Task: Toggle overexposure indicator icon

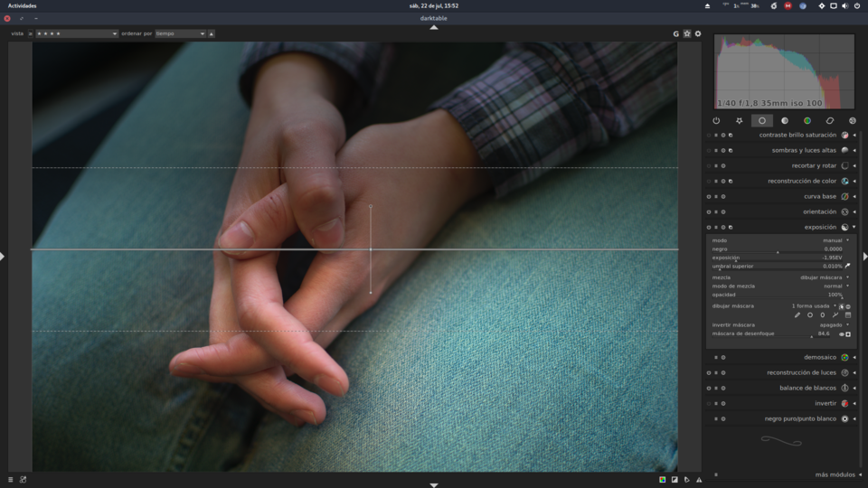Action: [x=675, y=480]
